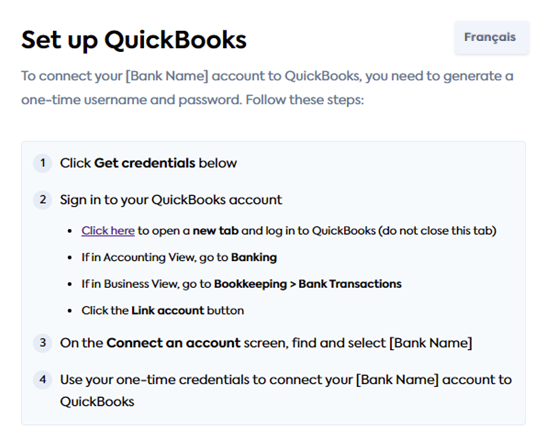Click the "Set up QuickBooks" heading
The width and height of the screenshot is (548, 441).
click(x=134, y=40)
